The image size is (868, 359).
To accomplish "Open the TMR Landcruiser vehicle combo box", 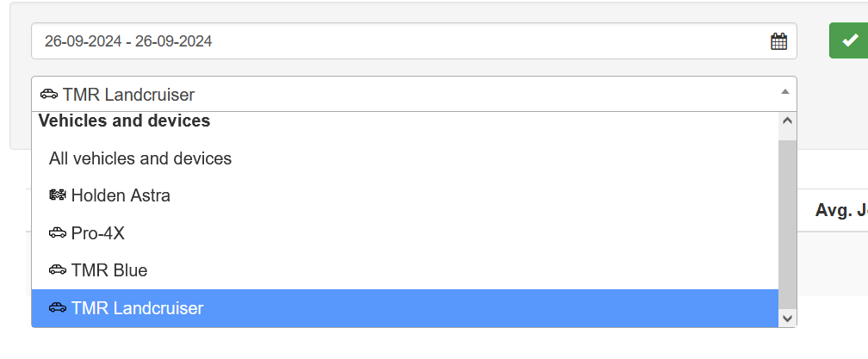I will click(x=414, y=94).
